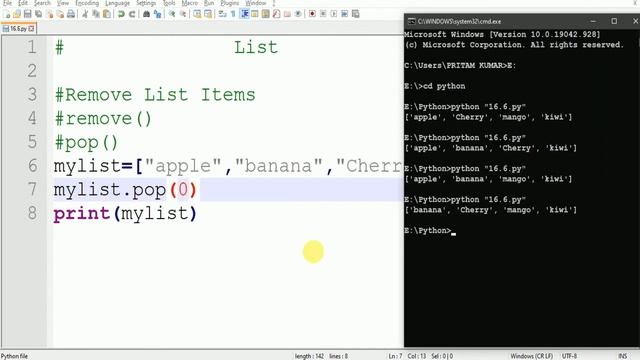The width and height of the screenshot is (640, 360).
Task: Click the Cut scissors icon
Action: point(85,14)
